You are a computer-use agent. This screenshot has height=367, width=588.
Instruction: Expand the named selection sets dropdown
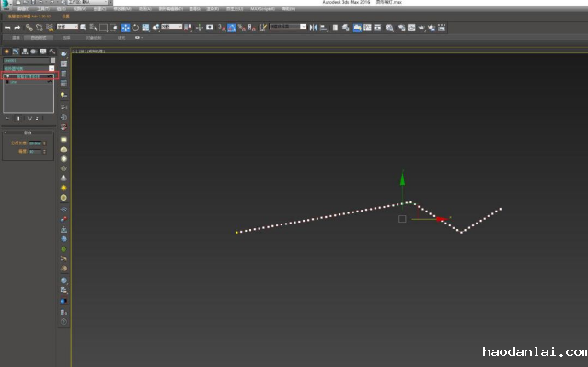288,27
